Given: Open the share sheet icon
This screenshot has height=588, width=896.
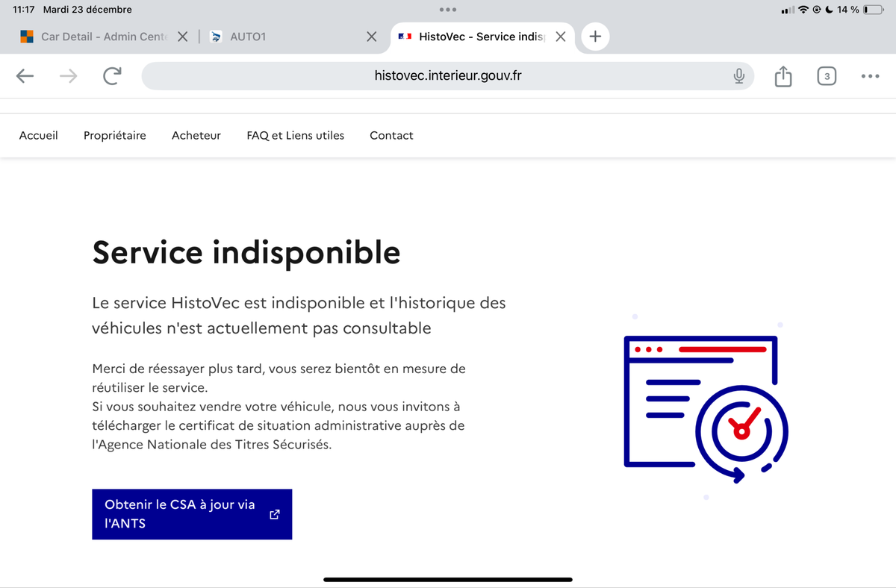Looking at the screenshot, I should (x=783, y=76).
